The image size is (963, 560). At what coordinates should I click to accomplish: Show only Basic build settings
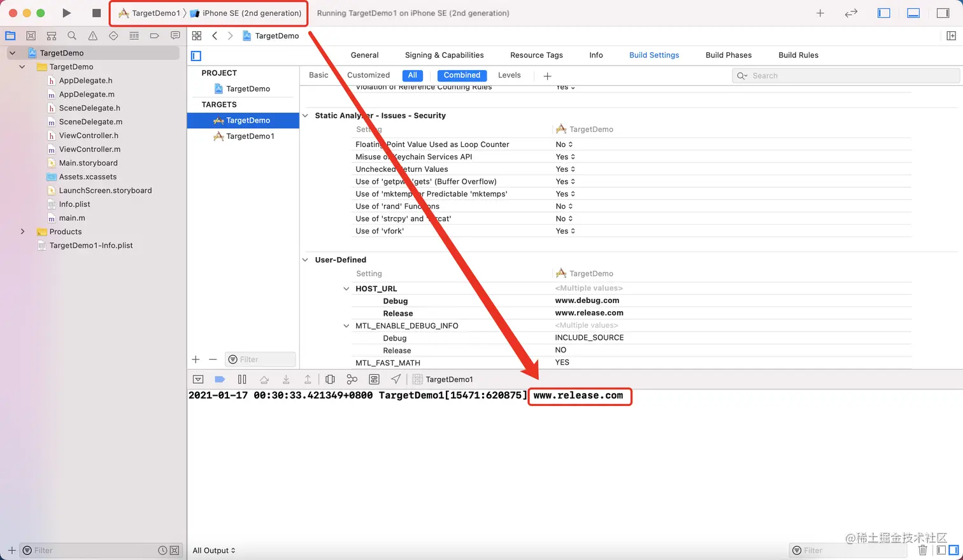318,75
